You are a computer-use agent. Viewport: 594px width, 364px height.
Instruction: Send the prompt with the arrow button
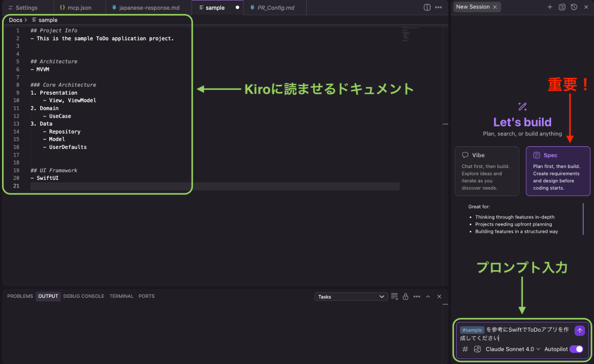[580, 330]
